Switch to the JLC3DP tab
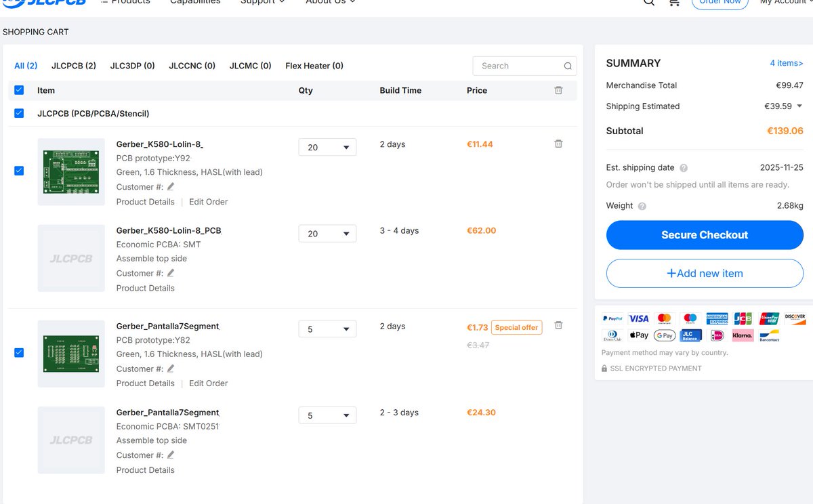This screenshot has width=813, height=504. coord(132,66)
